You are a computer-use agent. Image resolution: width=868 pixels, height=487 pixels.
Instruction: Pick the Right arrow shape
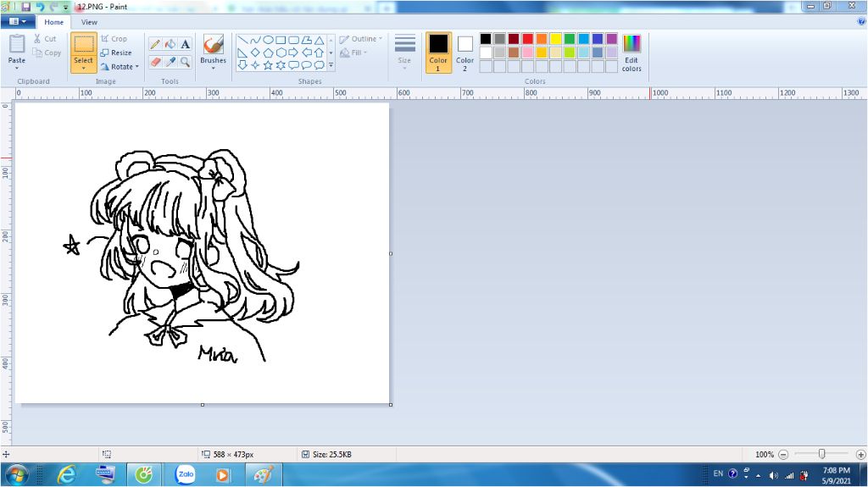[x=293, y=53]
